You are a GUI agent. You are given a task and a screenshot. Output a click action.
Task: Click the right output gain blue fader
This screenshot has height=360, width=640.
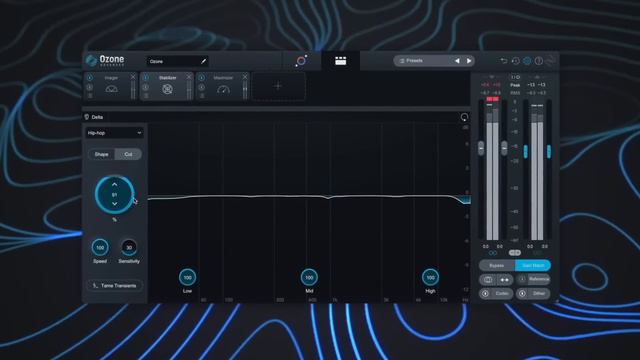pyautogui.click(x=549, y=151)
